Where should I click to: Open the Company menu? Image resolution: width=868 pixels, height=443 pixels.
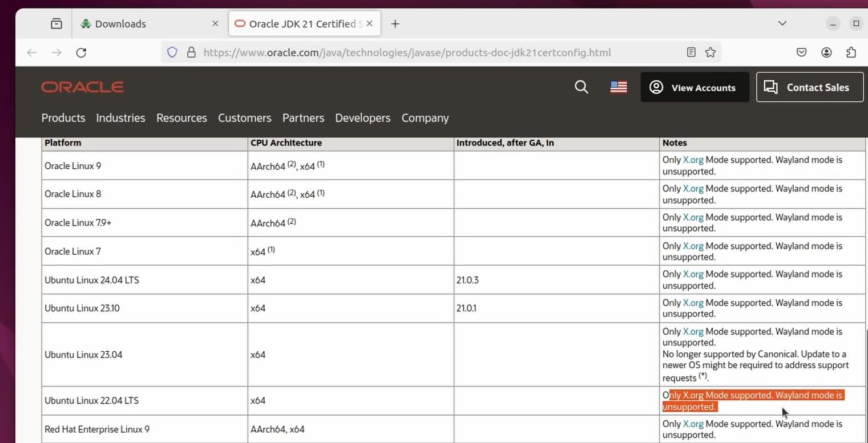(x=425, y=118)
